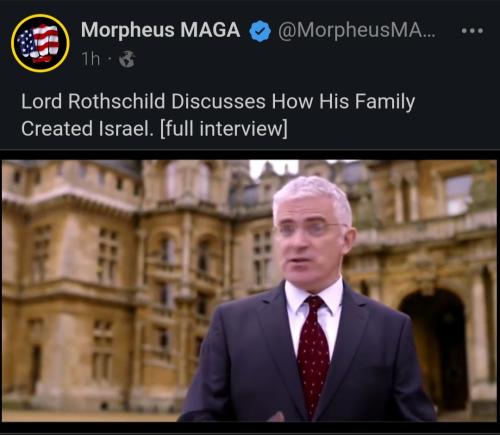
Task: Open the Morpheus MAGA profile avatar
Action: pos(40,43)
